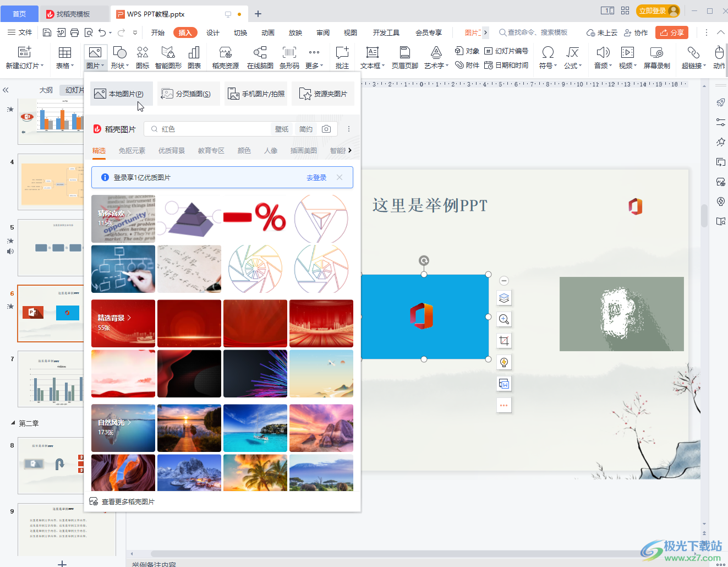Open the layers icon beside the picture

[x=504, y=298]
